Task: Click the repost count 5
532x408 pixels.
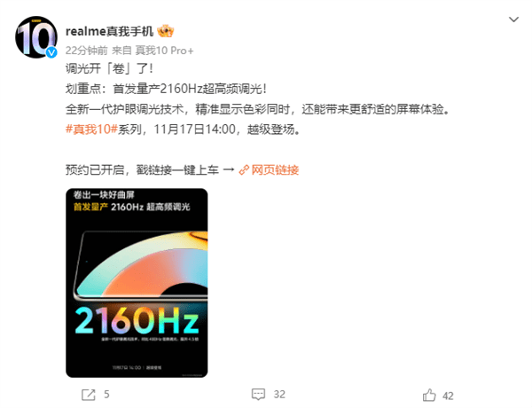Action: point(106,395)
